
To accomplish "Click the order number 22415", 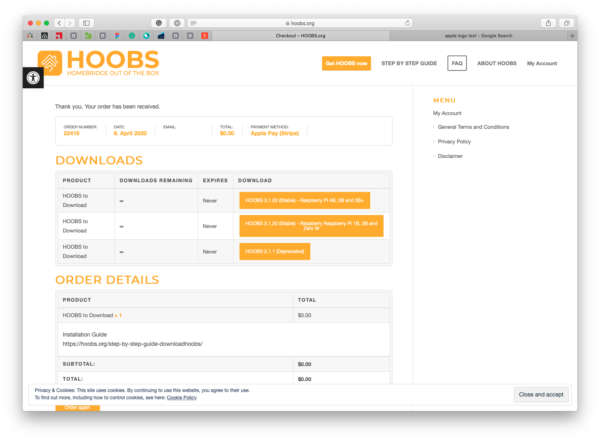I will (71, 133).
